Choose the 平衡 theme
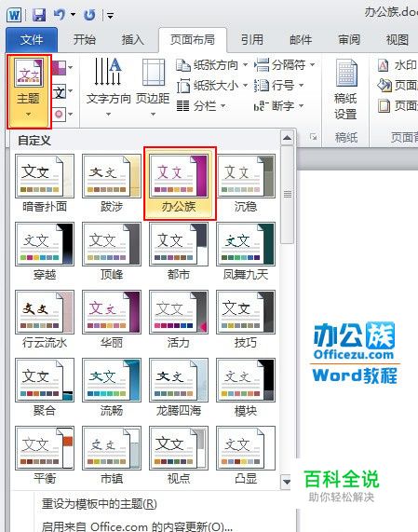This screenshot has width=418, height=532. click(x=45, y=456)
